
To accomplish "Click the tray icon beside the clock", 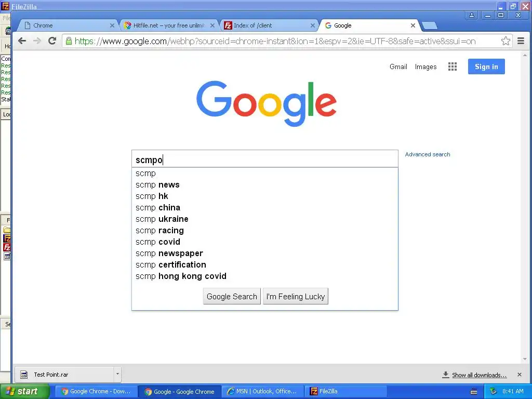I will point(494,392).
